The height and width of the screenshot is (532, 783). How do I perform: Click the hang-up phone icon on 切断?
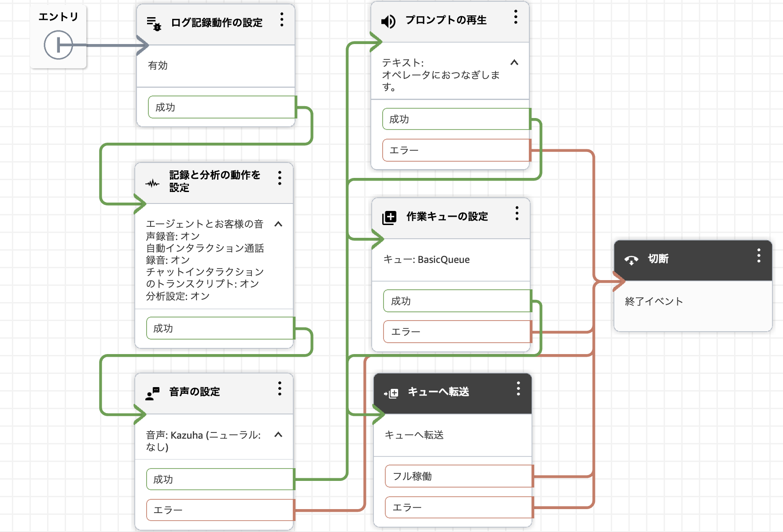tap(631, 260)
